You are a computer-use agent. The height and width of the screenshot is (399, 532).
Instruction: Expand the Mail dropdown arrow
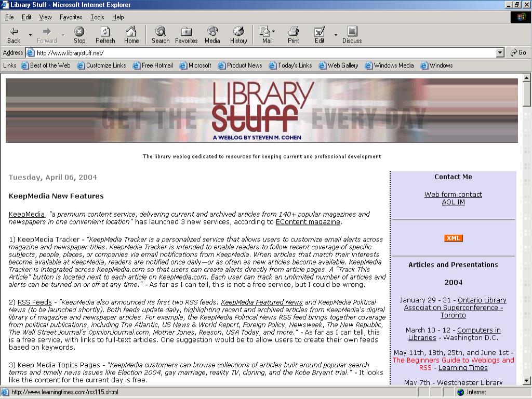click(273, 31)
